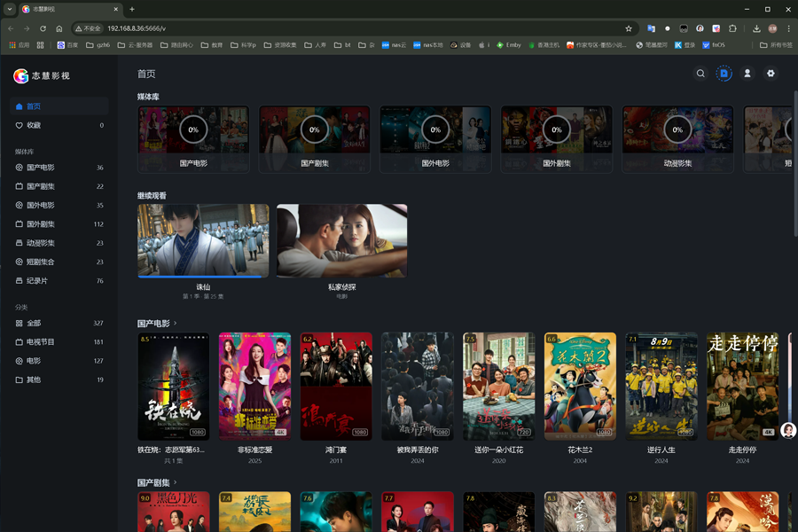This screenshot has width=798, height=532.
Task: Open 收藏 in the sidebar
Action: pyautogui.click(x=59, y=125)
